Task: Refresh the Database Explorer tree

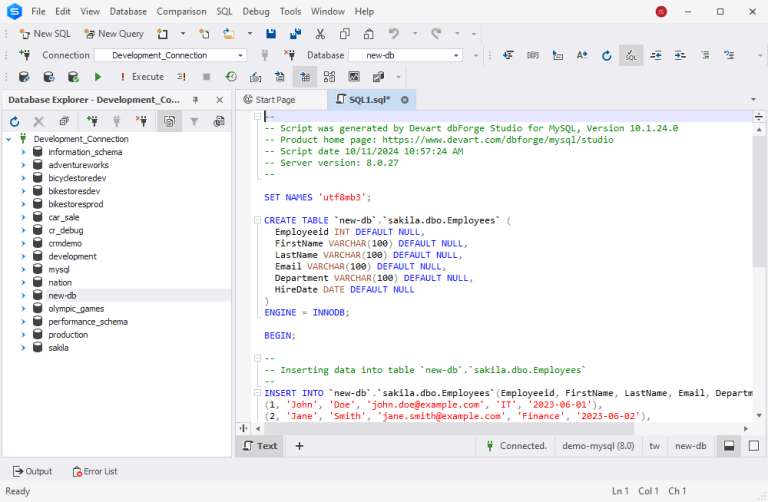Action: [x=15, y=122]
